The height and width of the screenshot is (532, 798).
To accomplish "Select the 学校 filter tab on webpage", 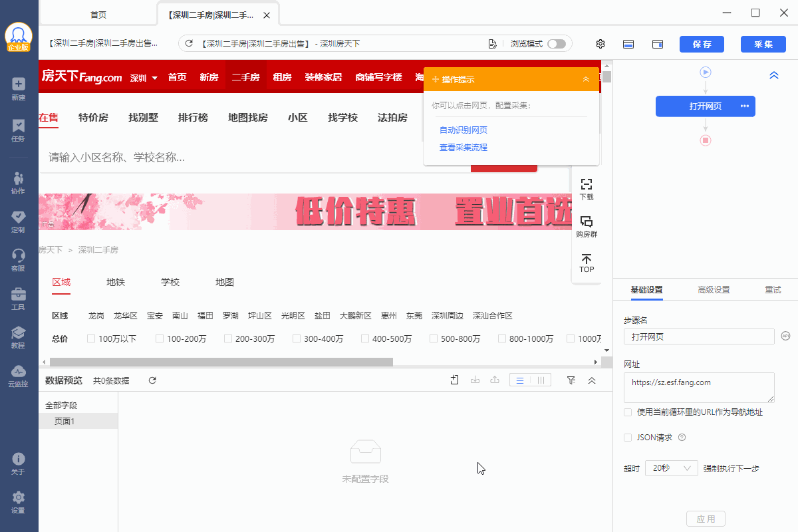I will tap(170, 282).
